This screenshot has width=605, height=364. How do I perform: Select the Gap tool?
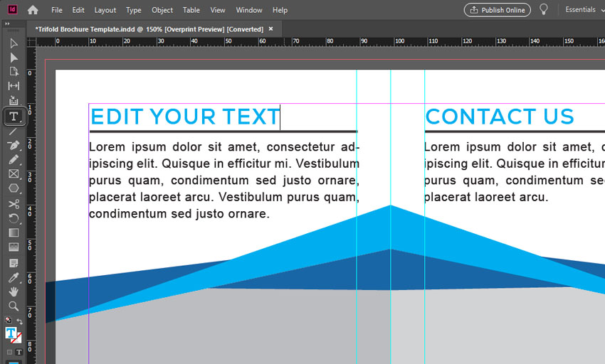pos(14,85)
